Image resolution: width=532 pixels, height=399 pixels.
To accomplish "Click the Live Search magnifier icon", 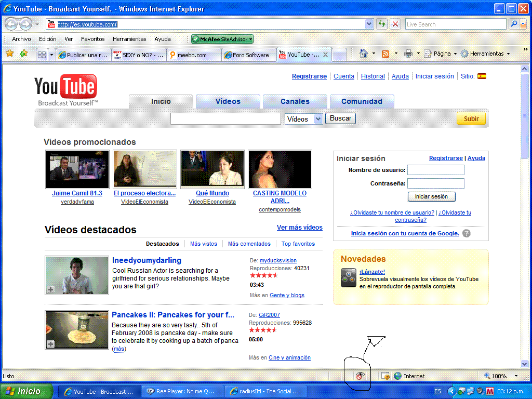I will [x=514, y=24].
